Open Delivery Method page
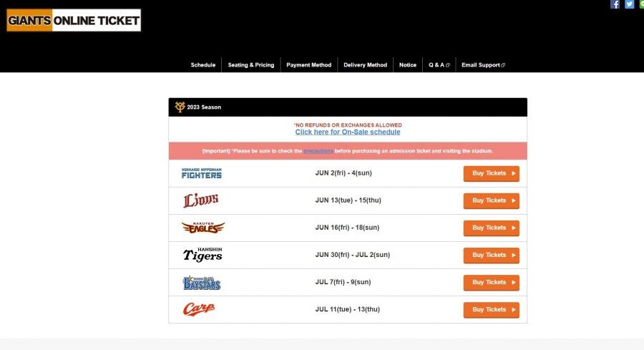The height and width of the screenshot is (350, 644). click(365, 65)
